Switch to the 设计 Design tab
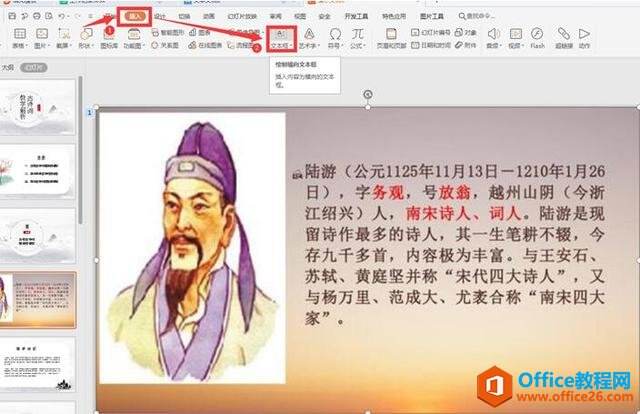 [x=160, y=16]
